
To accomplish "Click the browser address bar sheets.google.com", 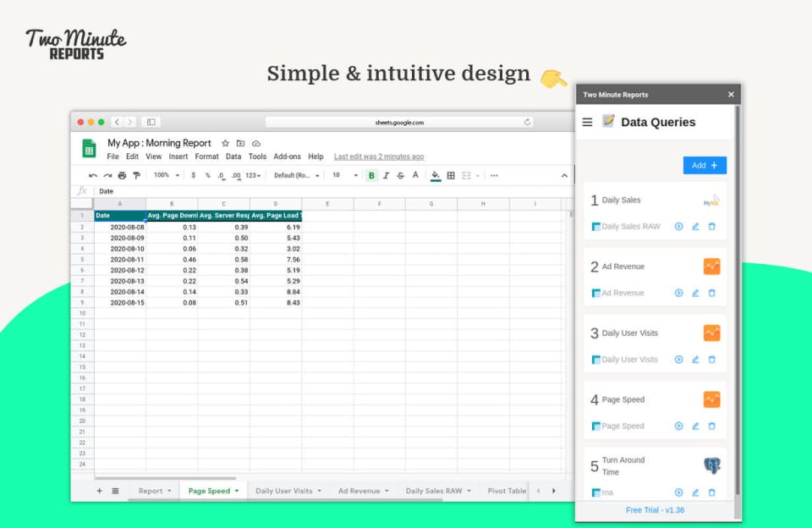I will 399,123.
